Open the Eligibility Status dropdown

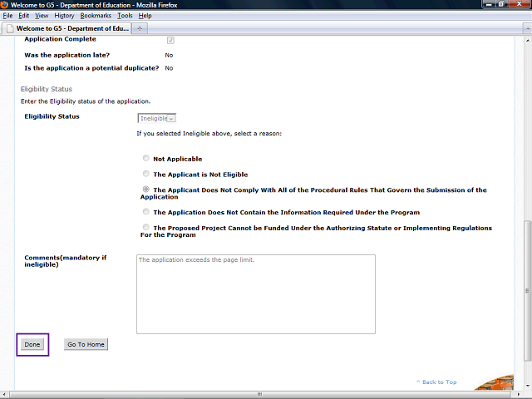157,118
